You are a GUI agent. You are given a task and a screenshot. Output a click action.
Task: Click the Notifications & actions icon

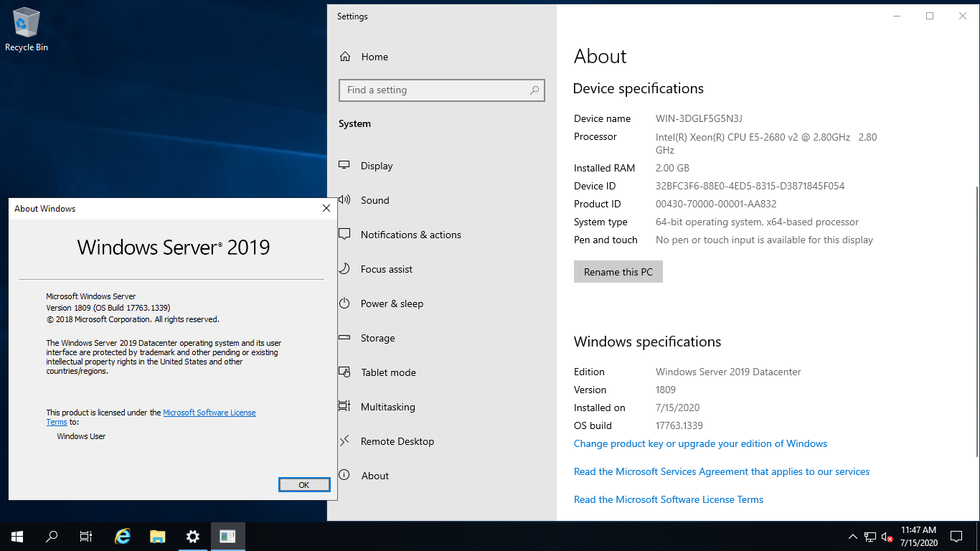344,235
